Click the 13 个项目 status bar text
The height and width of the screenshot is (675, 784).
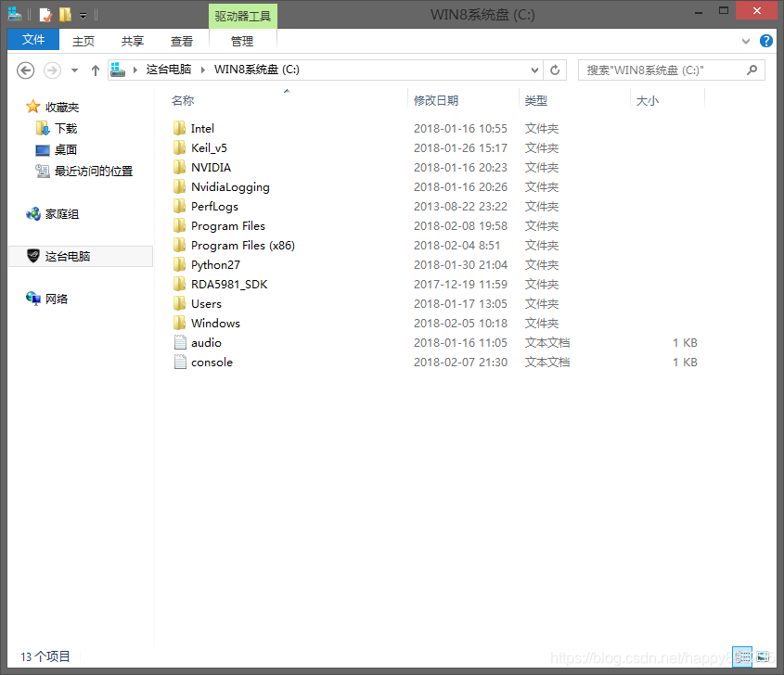point(45,656)
